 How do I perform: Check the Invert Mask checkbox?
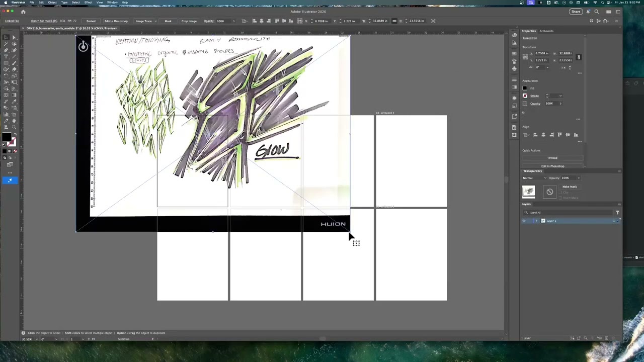point(560,198)
